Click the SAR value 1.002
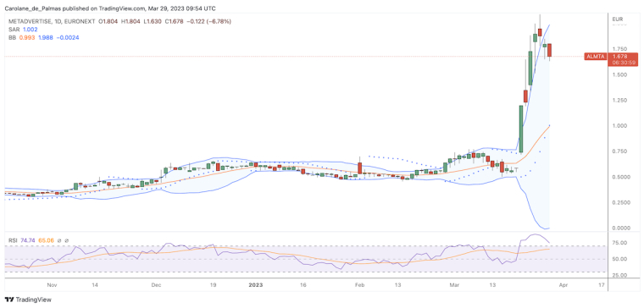Viewport: 644px width, 308px height. tap(31, 30)
